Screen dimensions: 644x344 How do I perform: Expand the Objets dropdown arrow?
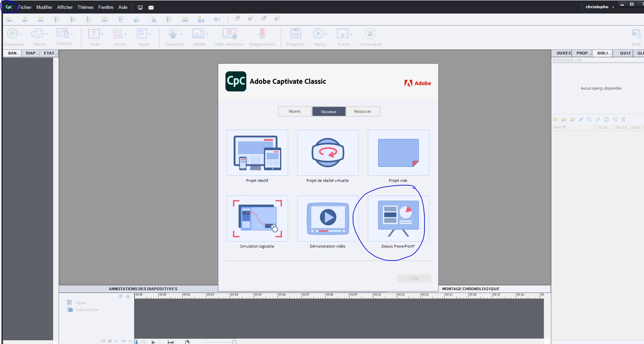[x=150, y=34]
